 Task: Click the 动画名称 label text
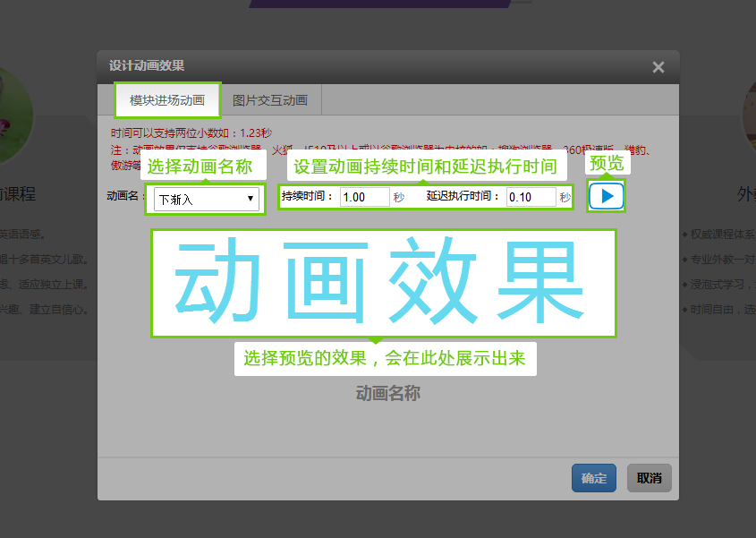pos(388,393)
